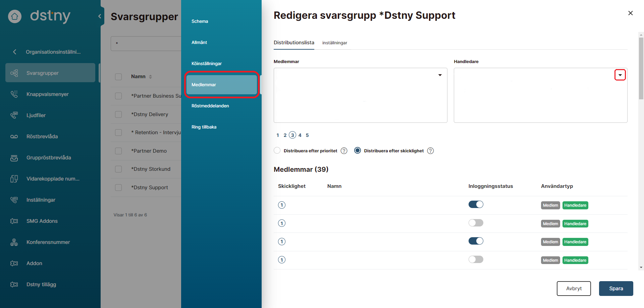Screen dimensions: 644x308
Task: Open Konferensnummer in the sidebar
Action: tap(48, 242)
